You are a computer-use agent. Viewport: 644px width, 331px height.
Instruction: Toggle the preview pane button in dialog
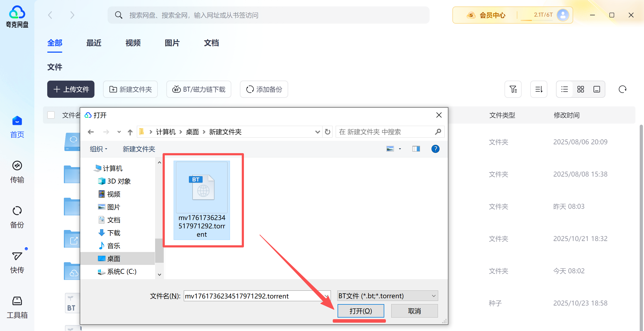point(416,149)
